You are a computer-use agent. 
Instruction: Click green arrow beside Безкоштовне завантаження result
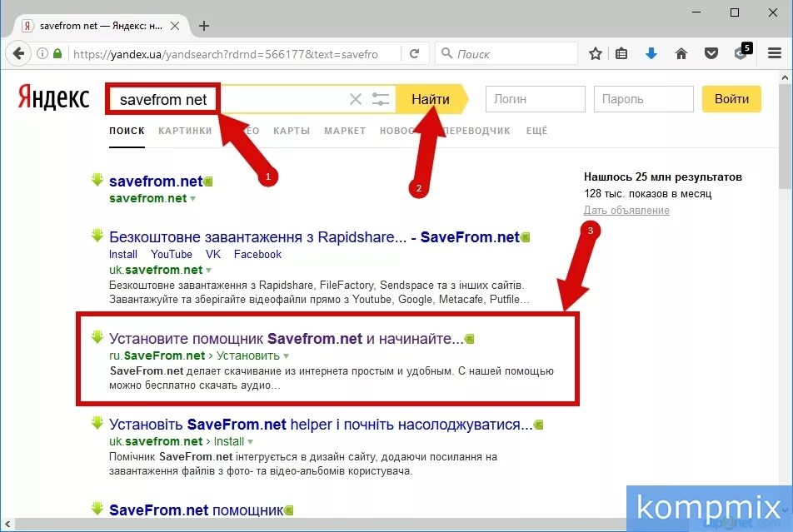(x=97, y=235)
